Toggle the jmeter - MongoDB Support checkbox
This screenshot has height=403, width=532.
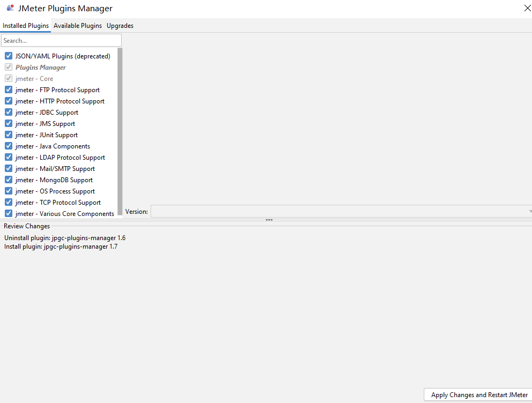pos(9,180)
